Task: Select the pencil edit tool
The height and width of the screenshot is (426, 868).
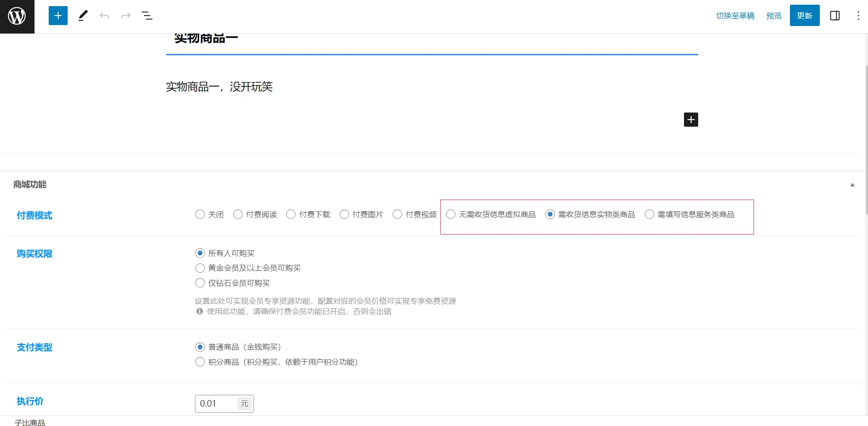Action: (x=83, y=16)
